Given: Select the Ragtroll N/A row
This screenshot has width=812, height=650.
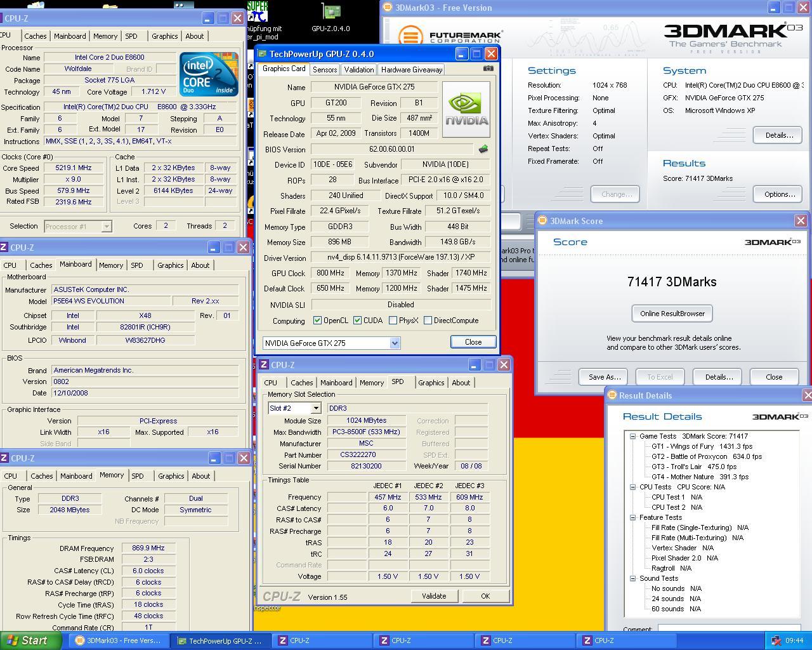Looking at the screenshot, I should pos(671,568).
